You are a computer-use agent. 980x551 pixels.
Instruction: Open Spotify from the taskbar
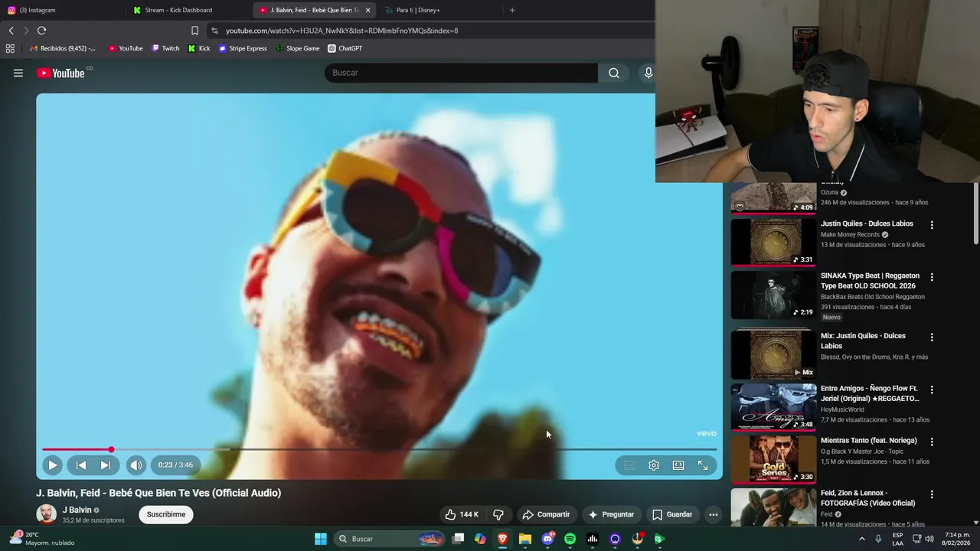point(570,539)
